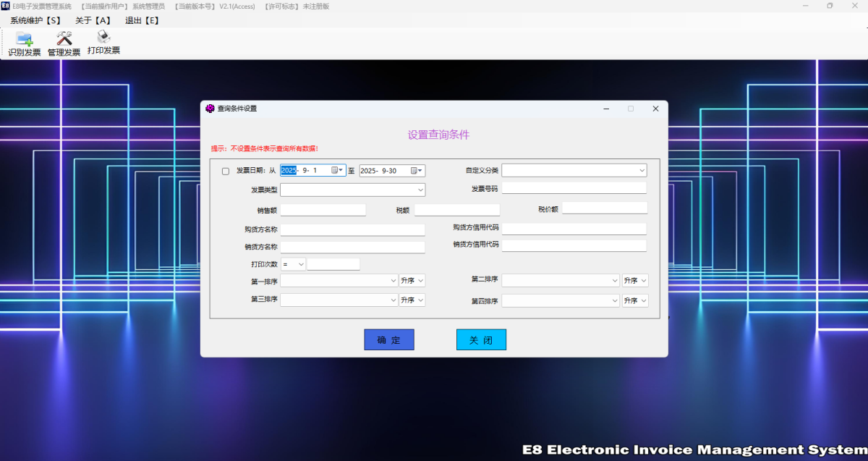Open the 管理发票 tool icon

(x=64, y=39)
